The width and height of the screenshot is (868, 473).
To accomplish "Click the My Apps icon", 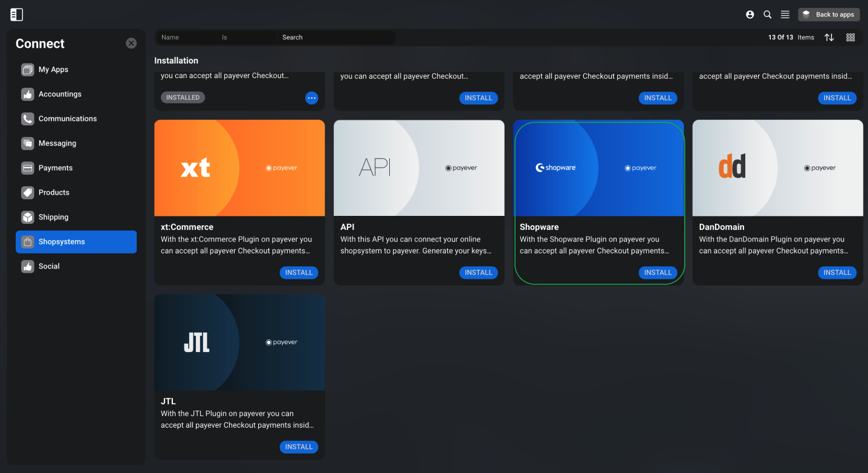I will click(27, 70).
